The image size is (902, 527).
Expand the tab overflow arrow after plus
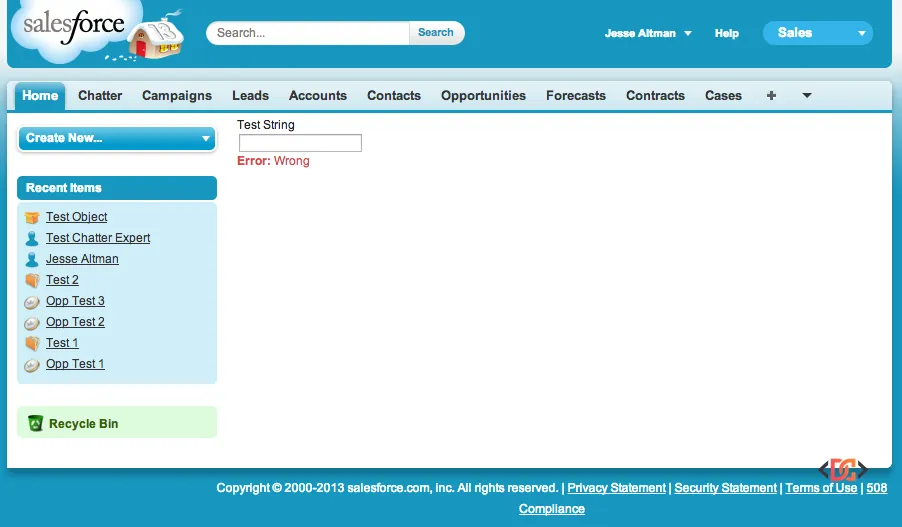[x=807, y=96]
